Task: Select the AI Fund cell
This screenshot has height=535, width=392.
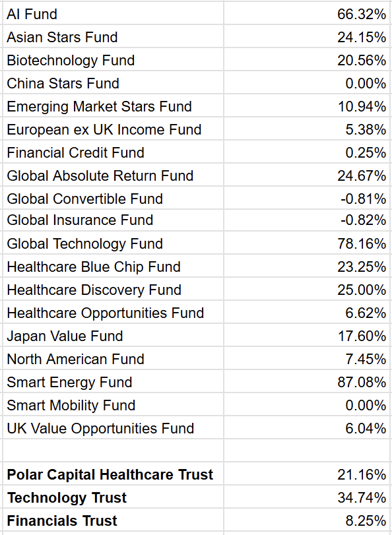Action: click(113, 13)
